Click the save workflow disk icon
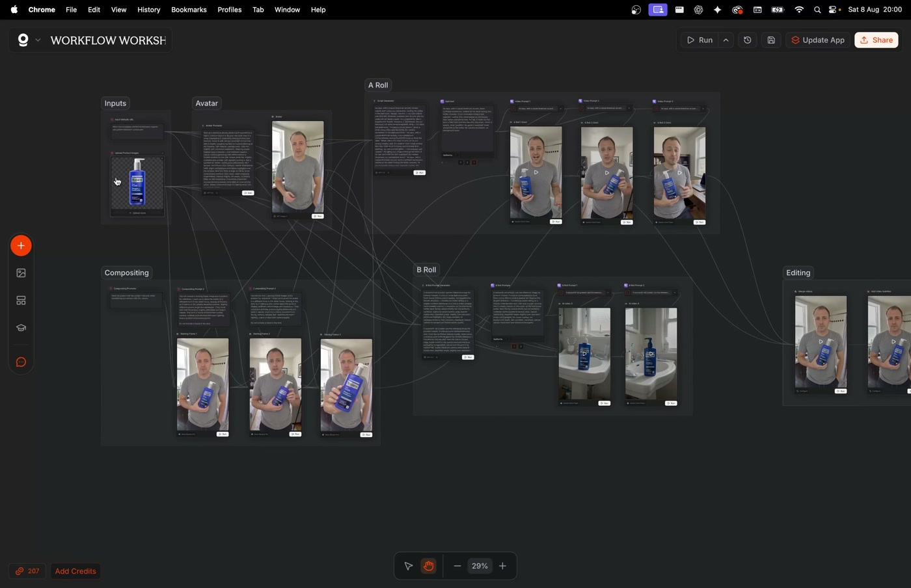Image resolution: width=911 pixels, height=588 pixels. (771, 40)
